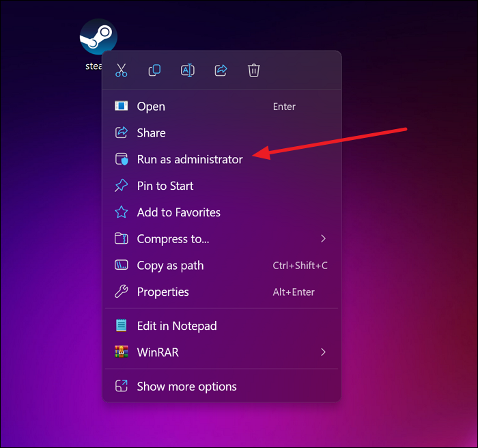Select the Steam desktop shortcut icon

(x=98, y=37)
